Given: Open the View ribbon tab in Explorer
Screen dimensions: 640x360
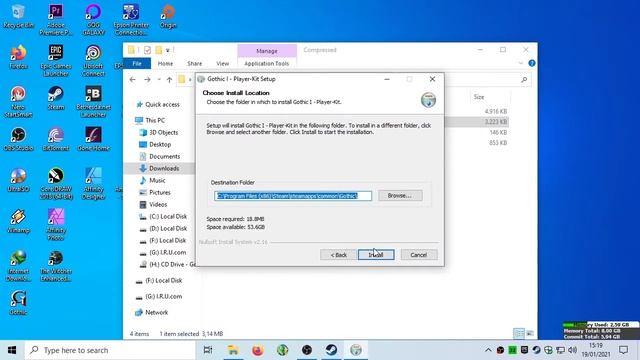Looking at the screenshot, I should [x=222, y=63].
